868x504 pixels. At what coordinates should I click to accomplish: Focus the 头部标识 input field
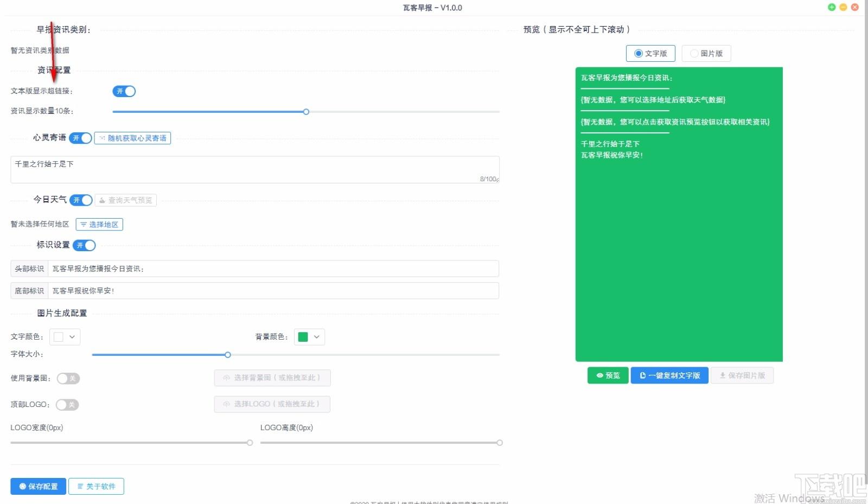(273, 269)
